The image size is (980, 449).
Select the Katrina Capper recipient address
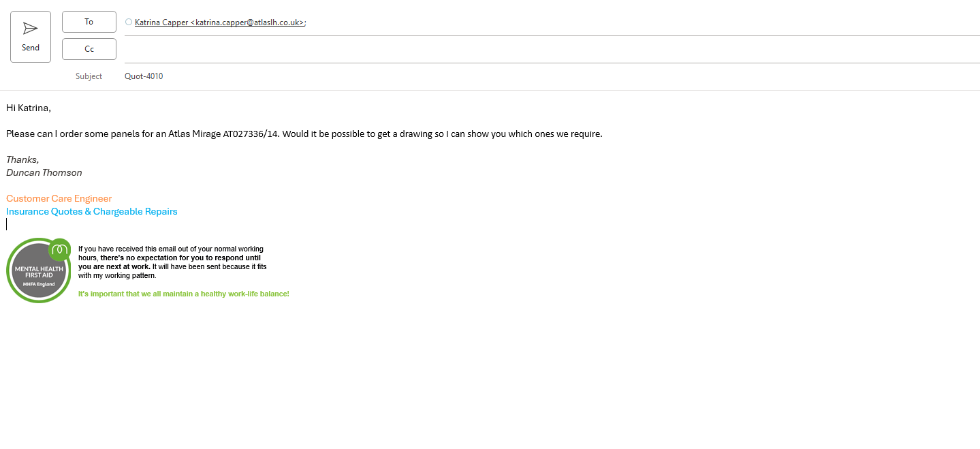(219, 22)
